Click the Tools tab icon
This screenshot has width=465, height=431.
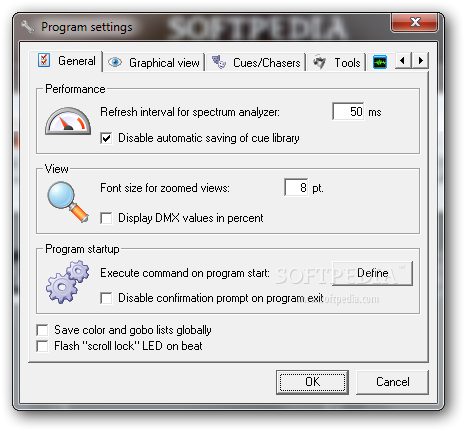(320, 62)
